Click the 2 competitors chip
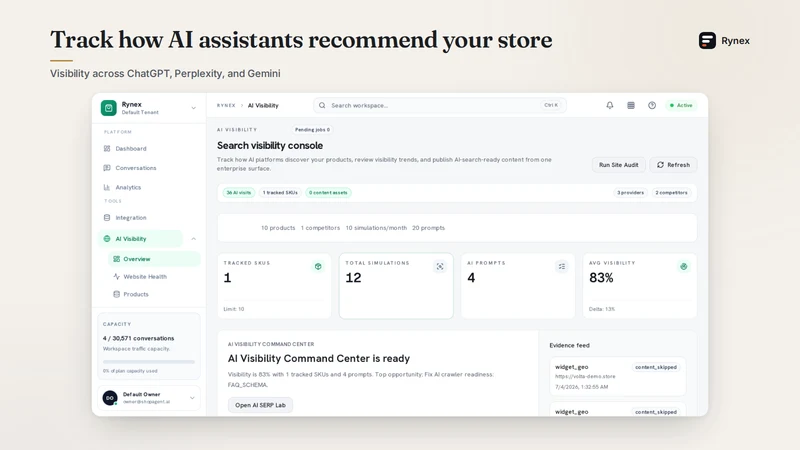 click(x=671, y=192)
